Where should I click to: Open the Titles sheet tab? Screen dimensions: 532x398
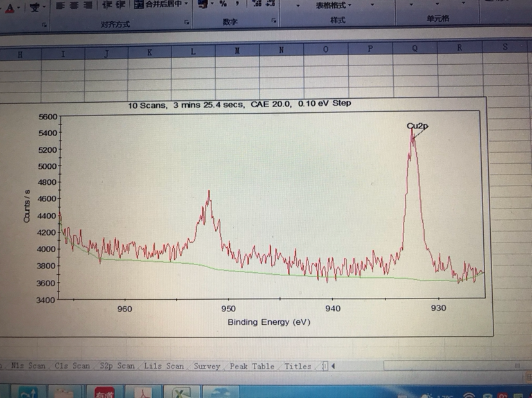click(298, 366)
